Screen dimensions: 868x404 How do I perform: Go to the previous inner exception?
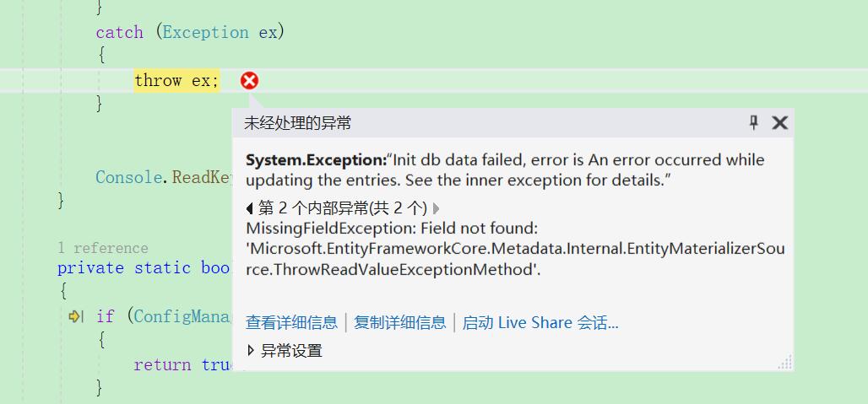[250, 208]
